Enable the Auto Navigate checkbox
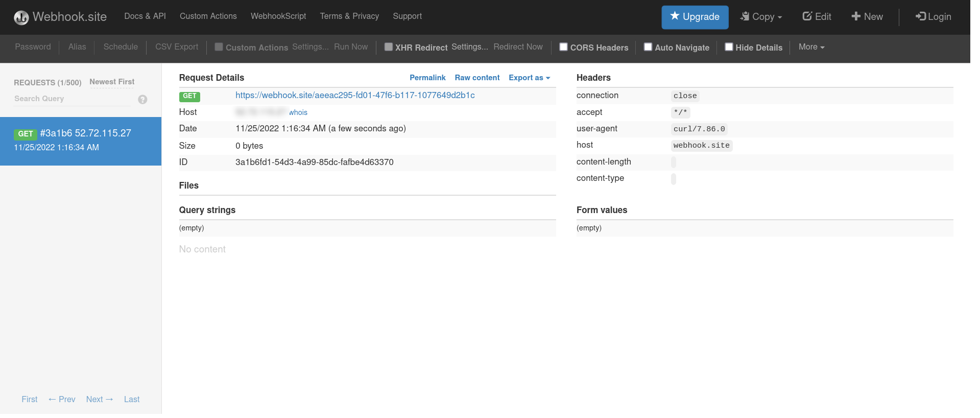The image size is (980, 418). coord(648,47)
